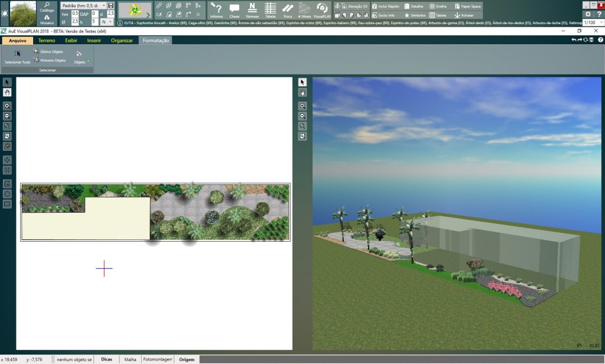
Task: Click the Selecionar Tudo button
Action: pos(17,57)
